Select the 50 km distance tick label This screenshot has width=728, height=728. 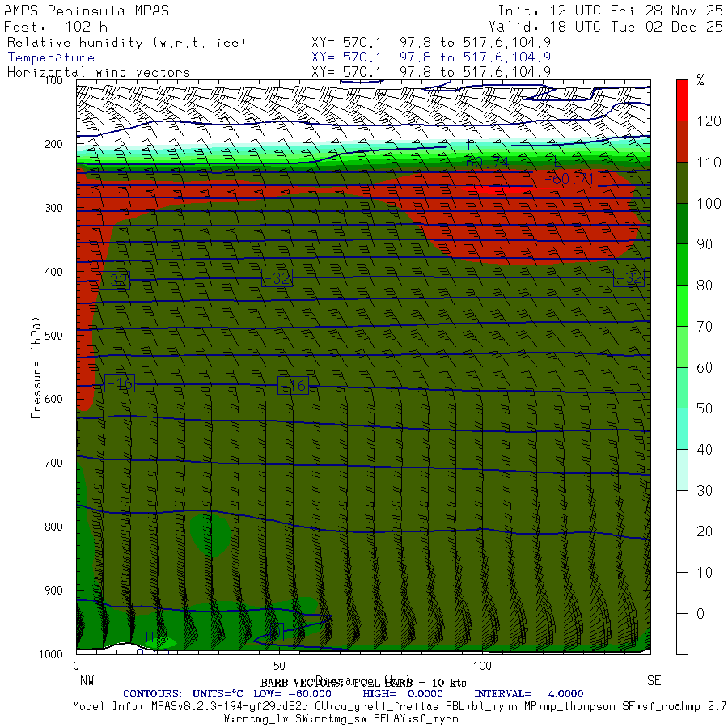coord(279,667)
